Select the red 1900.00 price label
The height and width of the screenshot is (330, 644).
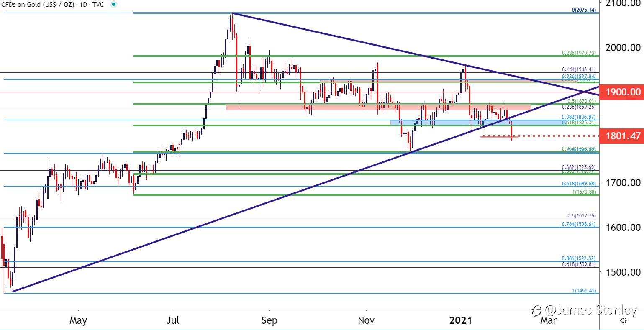point(621,92)
